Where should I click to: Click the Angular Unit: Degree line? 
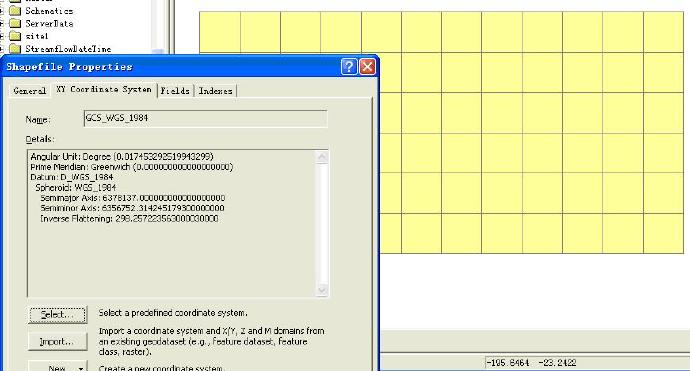(x=122, y=157)
